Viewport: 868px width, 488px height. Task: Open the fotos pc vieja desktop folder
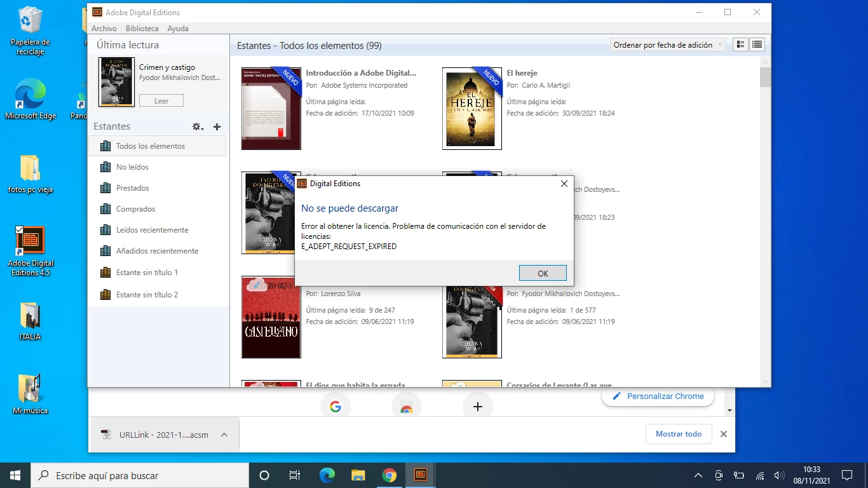coord(30,173)
